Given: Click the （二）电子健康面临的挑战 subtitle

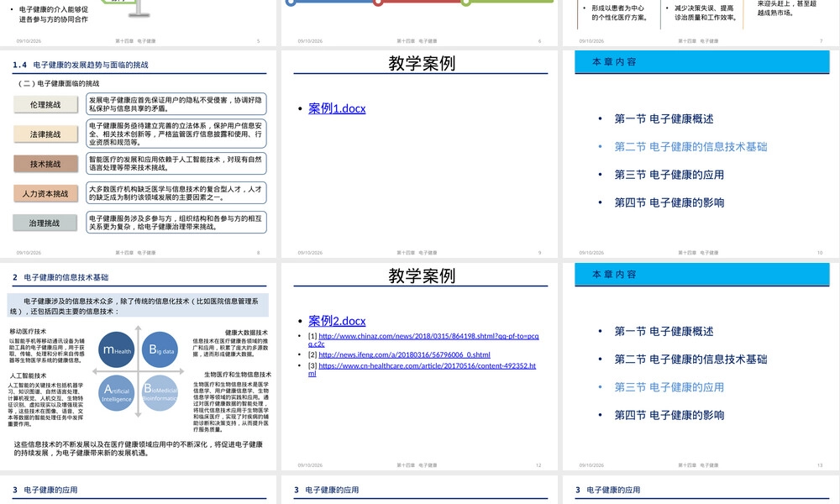Looking at the screenshot, I should click(x=58, y=83).
